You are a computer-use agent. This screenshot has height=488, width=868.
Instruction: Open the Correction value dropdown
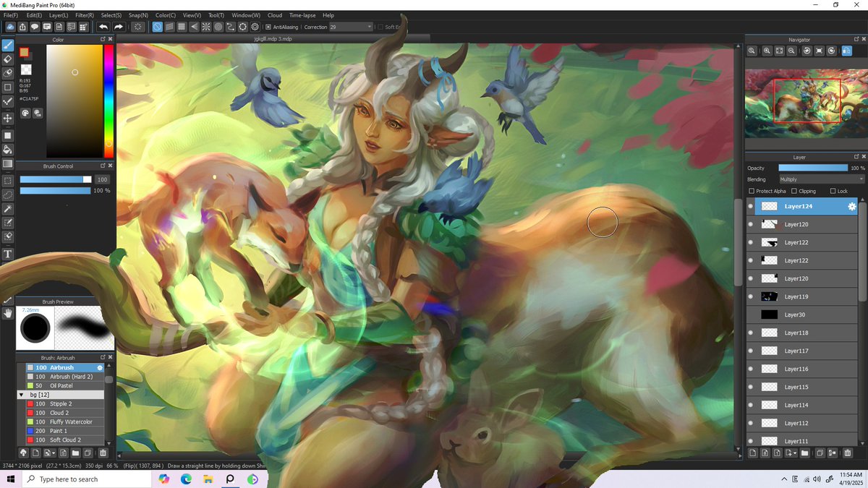[x=351, y=27]
